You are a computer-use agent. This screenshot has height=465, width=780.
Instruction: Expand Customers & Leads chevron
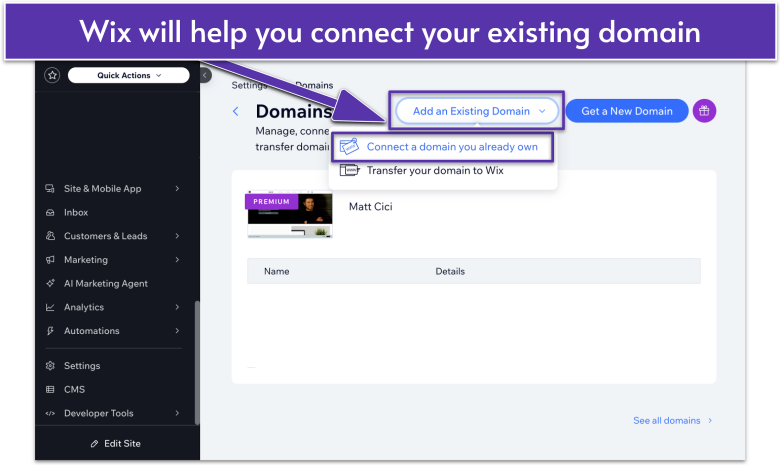pyautogui.click(x=177, y=236)
